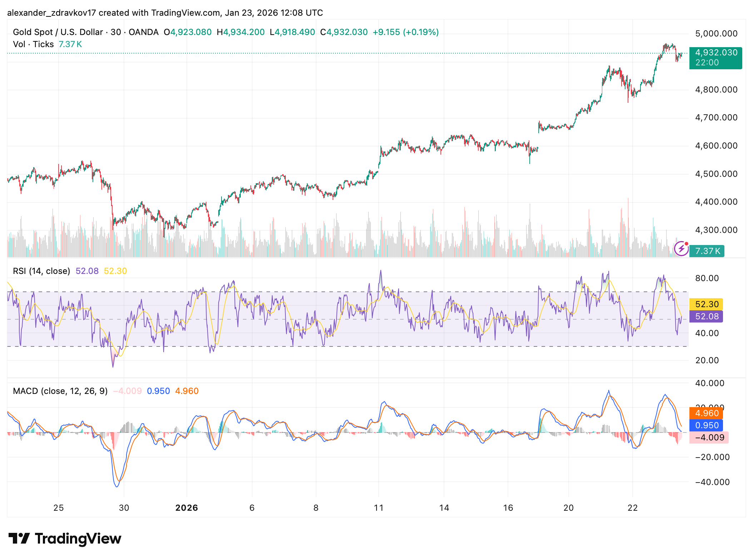This screenshot has height=560, width=753.
Task: Click the TradingView logo icon
Action: (x=19, y=539)
